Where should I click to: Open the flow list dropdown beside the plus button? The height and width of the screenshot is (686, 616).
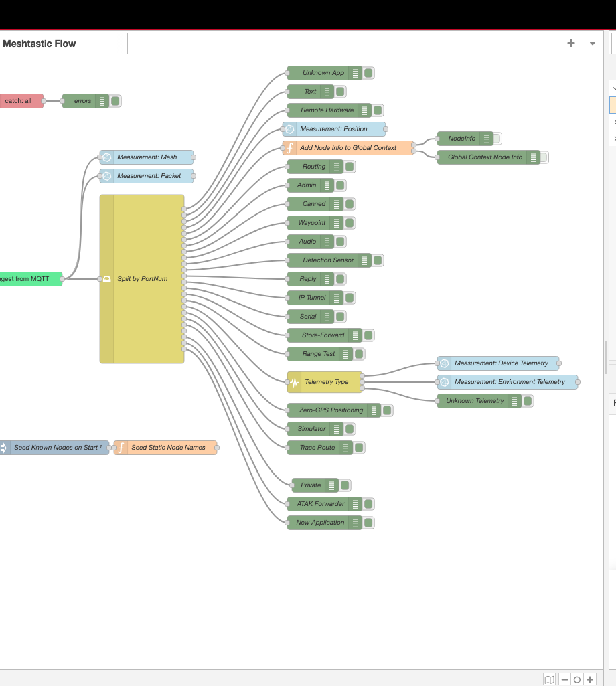(592, 43)
